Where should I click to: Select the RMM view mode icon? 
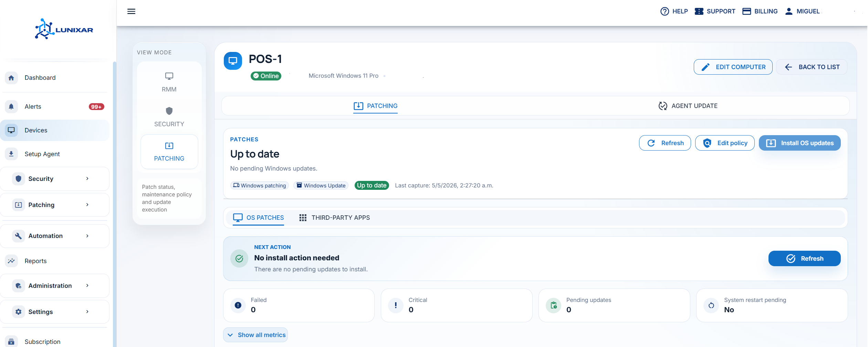[x=169, y=76]
